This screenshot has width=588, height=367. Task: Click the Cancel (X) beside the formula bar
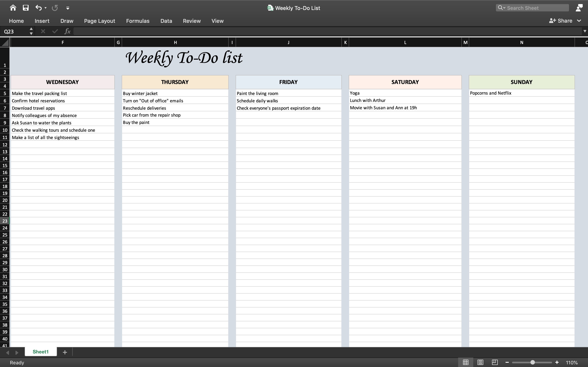(43, 31)
